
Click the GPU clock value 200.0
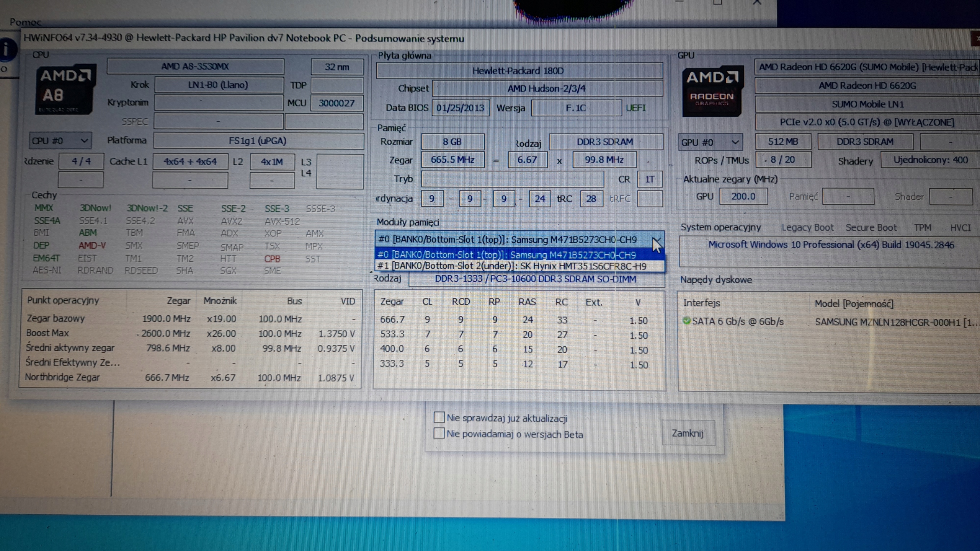(743, 196)
